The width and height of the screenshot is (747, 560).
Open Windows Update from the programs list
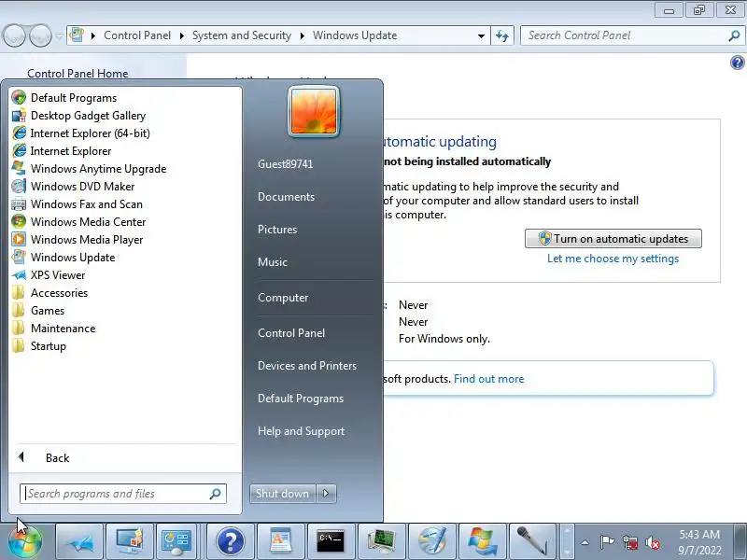pyautogui.click(x=73, y=258)
